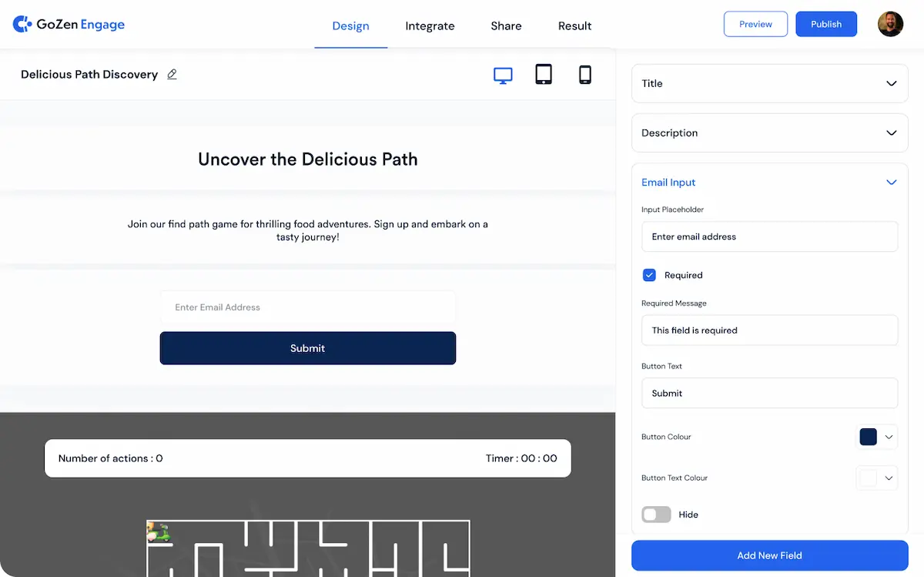Click the GoZen Engage logo

68,24
